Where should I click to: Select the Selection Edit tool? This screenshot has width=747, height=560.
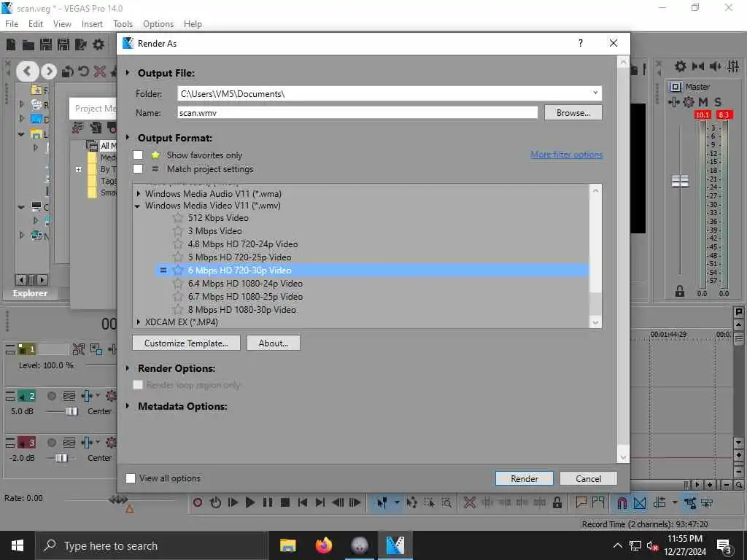coord(429,502)
